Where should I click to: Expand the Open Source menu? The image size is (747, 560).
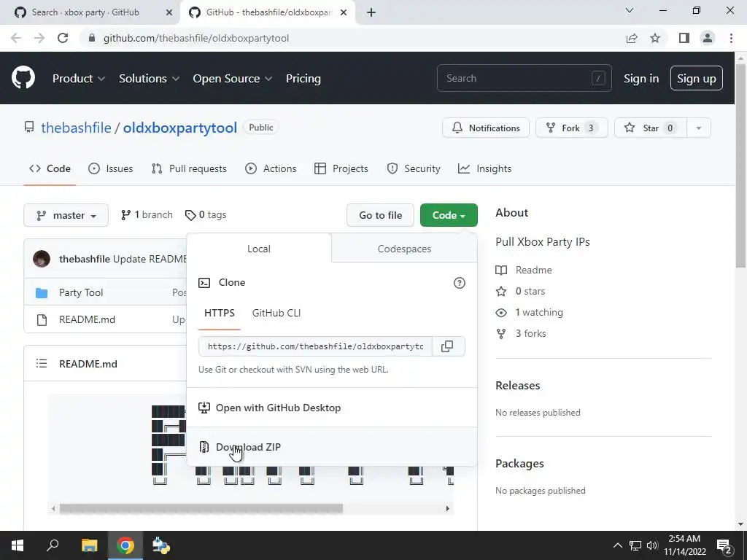(233, 78)
